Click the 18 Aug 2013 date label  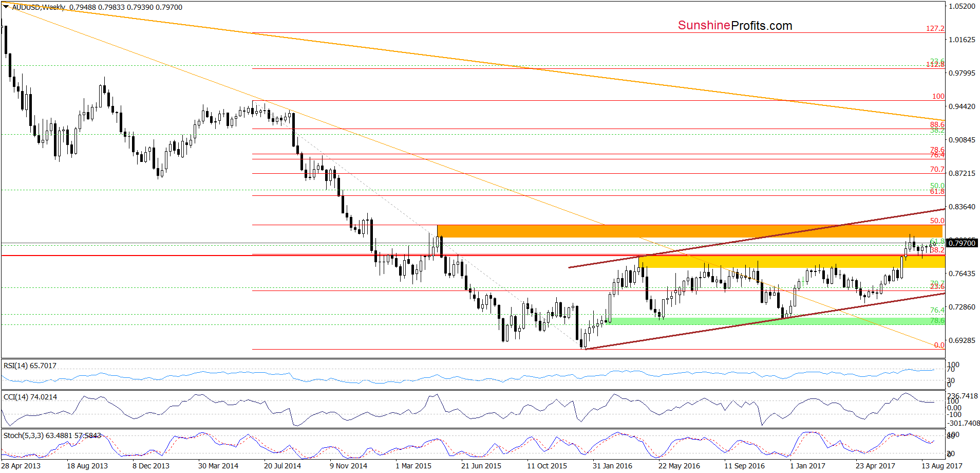tap(87, 466)
